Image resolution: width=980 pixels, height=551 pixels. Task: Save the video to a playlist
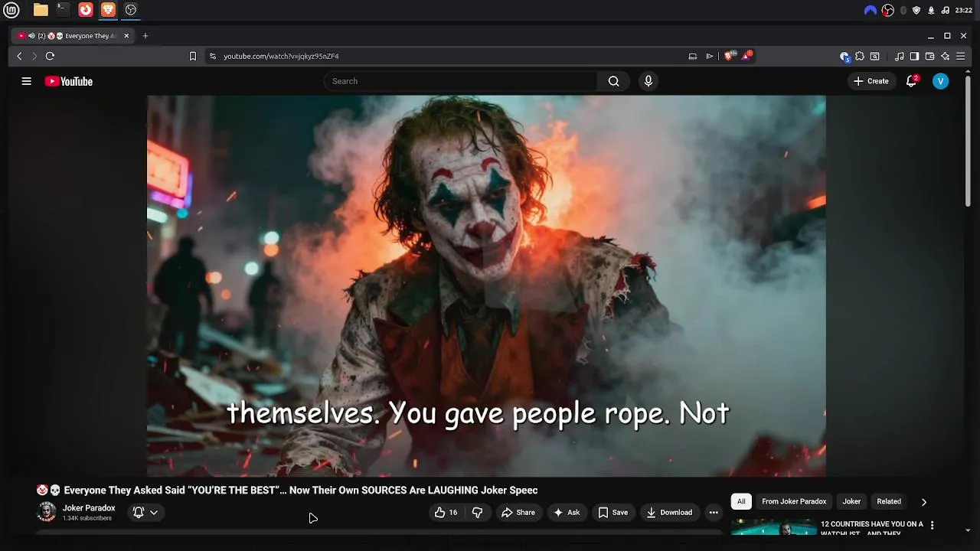click(x=612, y=513)
